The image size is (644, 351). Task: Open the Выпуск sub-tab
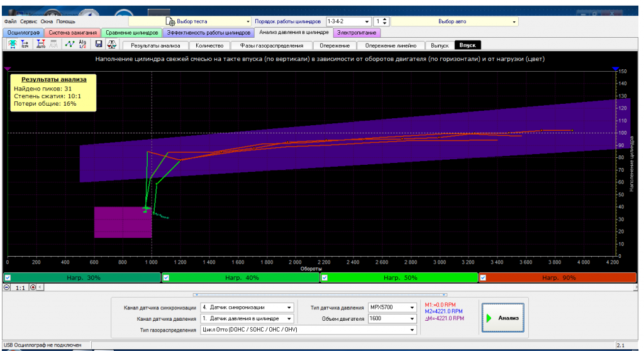click(x=440, y=46)
